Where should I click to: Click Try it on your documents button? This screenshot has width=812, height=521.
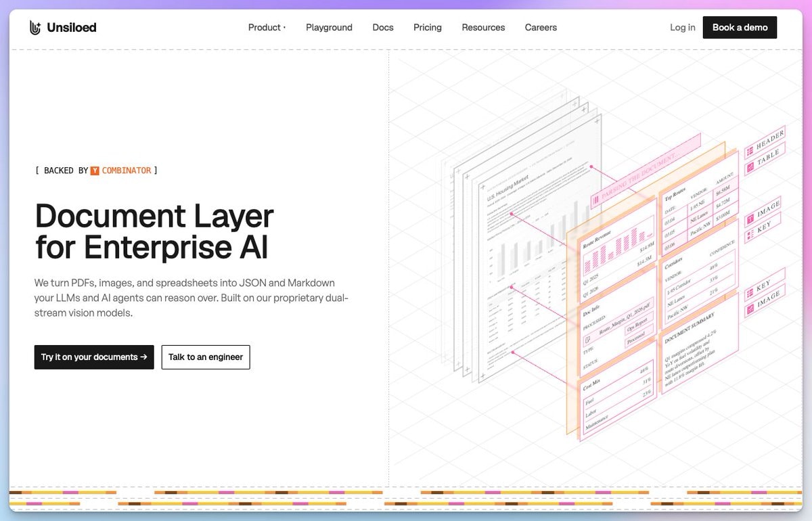pyautogui.click(x=94, y=357)
